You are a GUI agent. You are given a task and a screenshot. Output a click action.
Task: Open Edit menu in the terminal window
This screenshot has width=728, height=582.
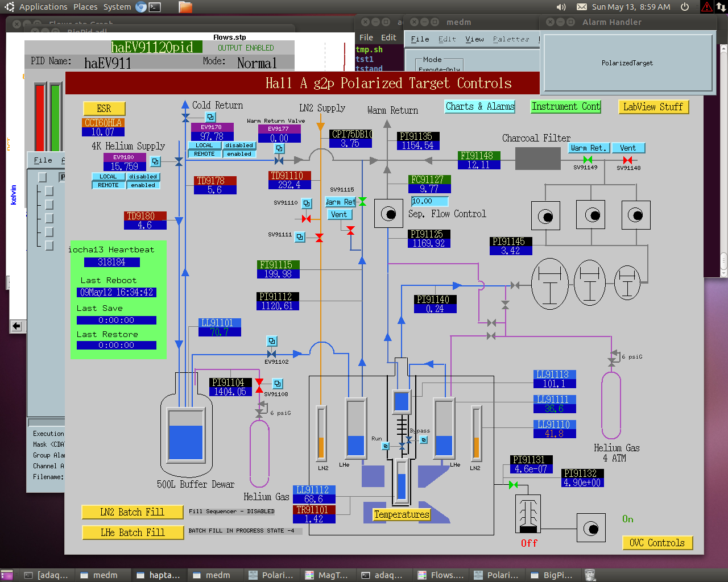(x=388, y=38)
